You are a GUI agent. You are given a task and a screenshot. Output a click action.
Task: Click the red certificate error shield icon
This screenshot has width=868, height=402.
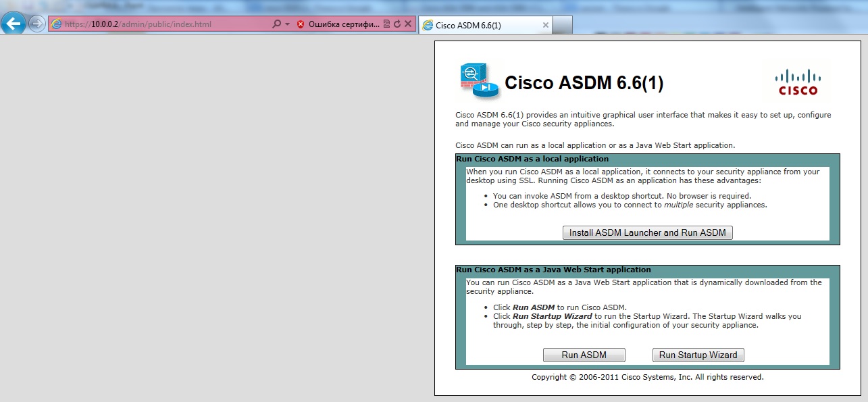pyautogui.click(x=301, y=24)
